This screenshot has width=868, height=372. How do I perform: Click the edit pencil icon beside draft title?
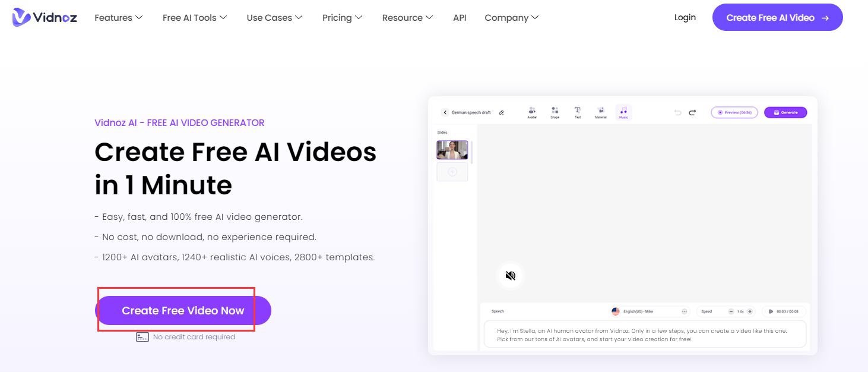tap(501, 112)
